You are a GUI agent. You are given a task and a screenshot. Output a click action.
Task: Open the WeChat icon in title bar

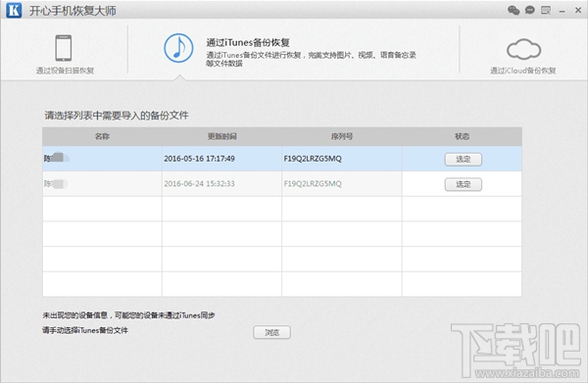pos(514,10)
